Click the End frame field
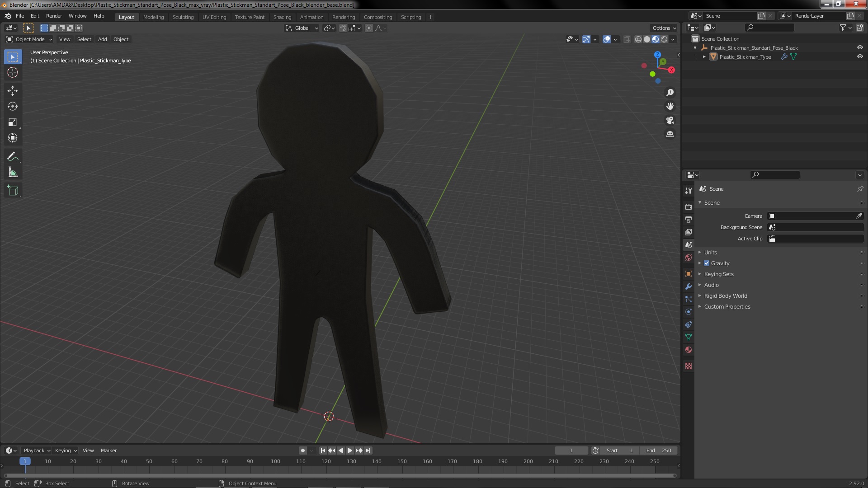Screen dimensions: 868x488 pos(659,450)
